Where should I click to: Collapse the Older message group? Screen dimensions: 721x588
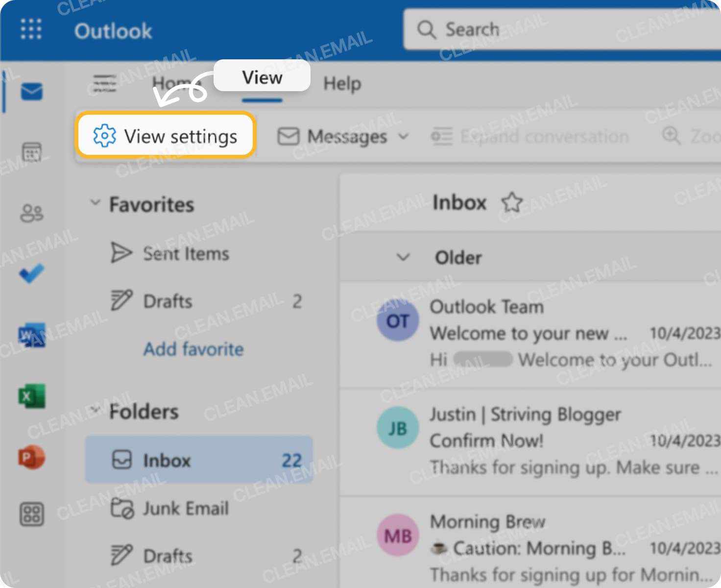(x=404, y=257)
